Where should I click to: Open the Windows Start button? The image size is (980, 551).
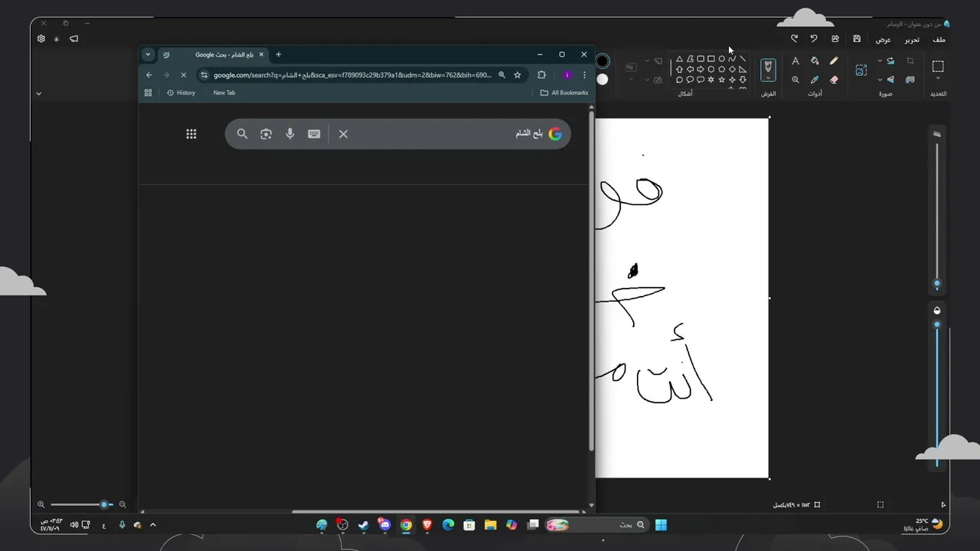(661, 525)
